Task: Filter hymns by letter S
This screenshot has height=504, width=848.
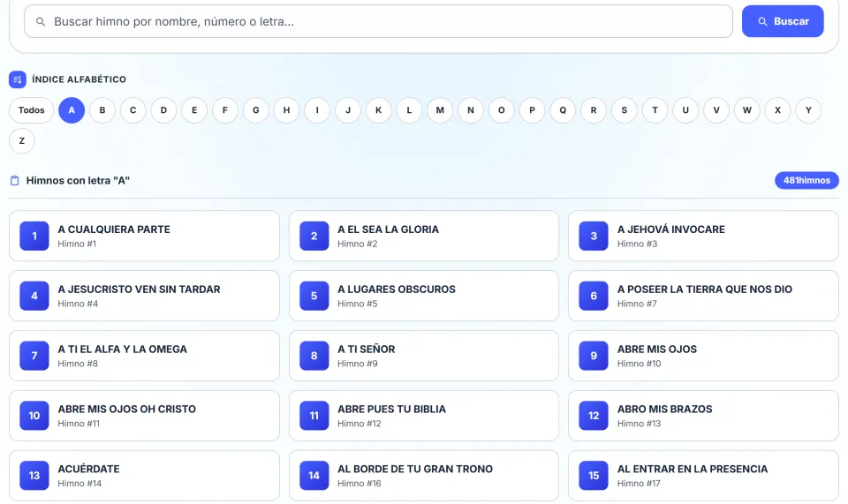Action: (625, 110)
